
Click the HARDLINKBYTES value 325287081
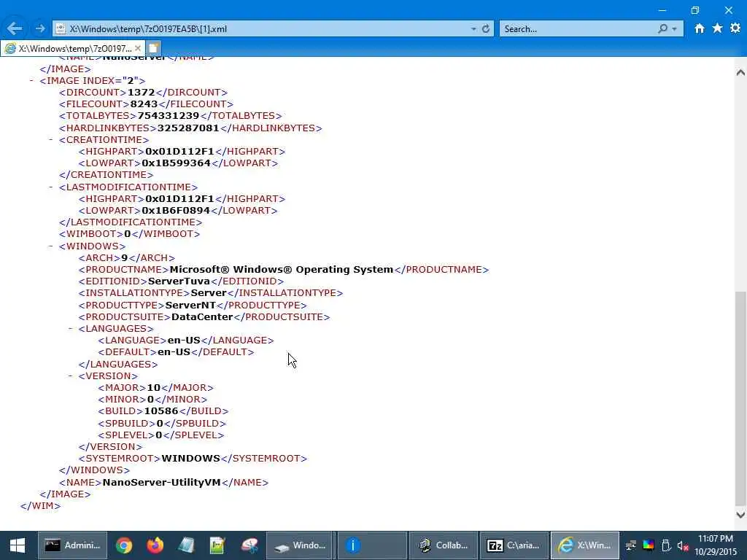[x=188, y=128]
